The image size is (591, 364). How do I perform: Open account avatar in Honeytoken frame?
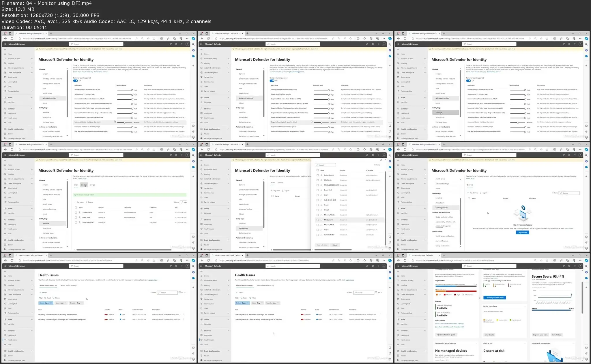[x=384, y=155]
